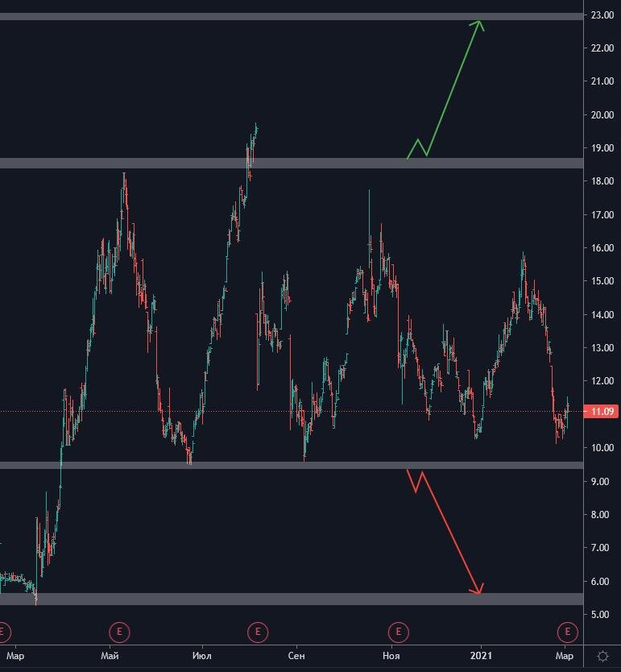Click the 21.00 price axis label
This screenshot has width=621, height=672.
tap(602, 81)
